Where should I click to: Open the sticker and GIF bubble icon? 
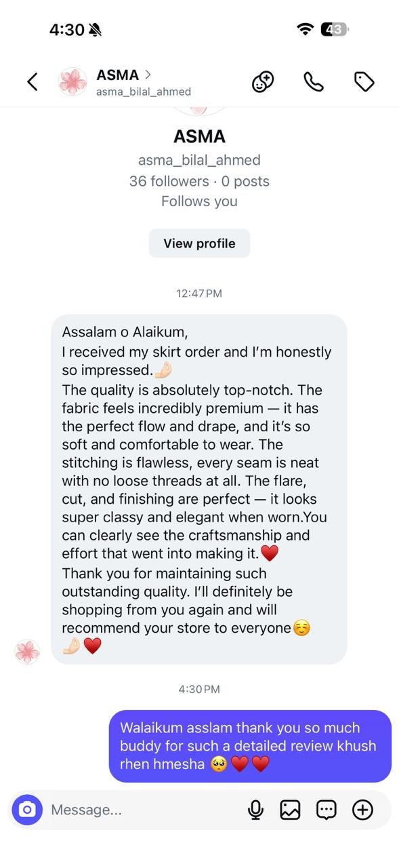327,810
